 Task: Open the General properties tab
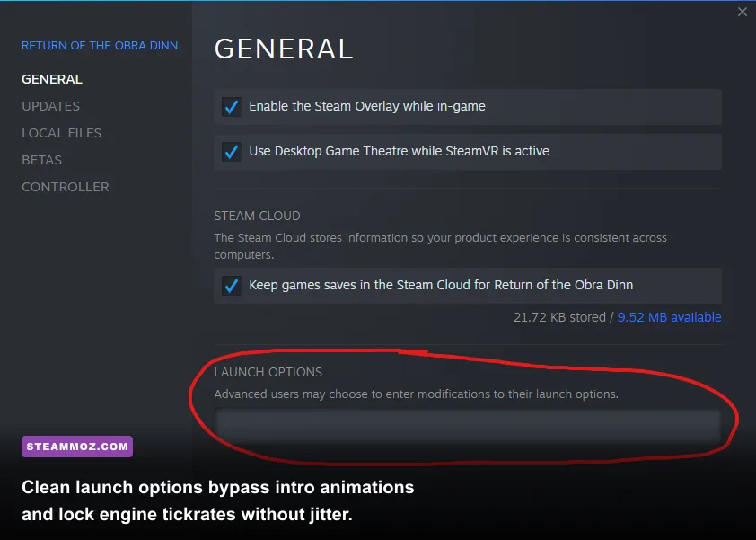point(51,79)
